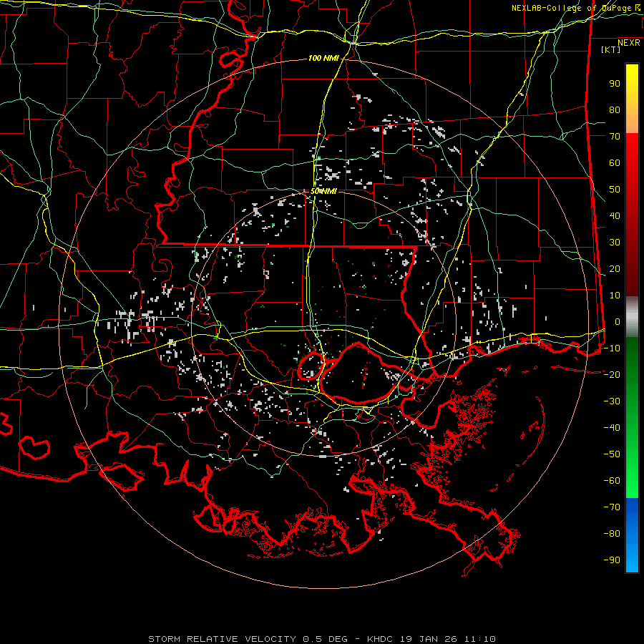
Task: Click the green segment of the color bar
Action: [x=632, y=417]
